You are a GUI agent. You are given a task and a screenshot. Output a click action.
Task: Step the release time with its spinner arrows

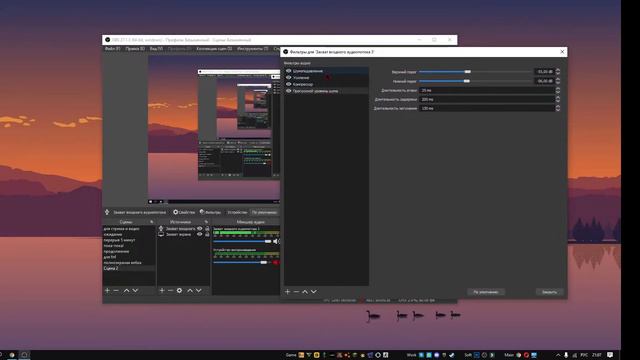558,108
